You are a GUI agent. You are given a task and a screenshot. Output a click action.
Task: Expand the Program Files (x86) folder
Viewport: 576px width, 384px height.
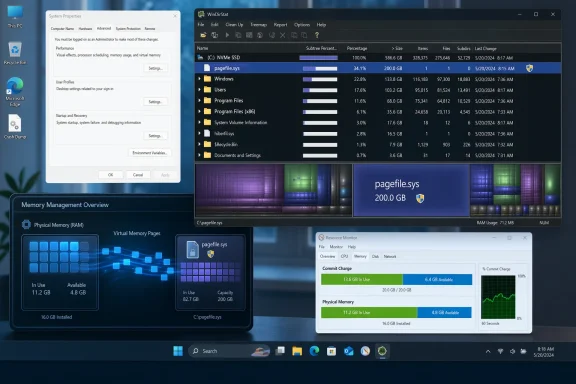(199, 111)
